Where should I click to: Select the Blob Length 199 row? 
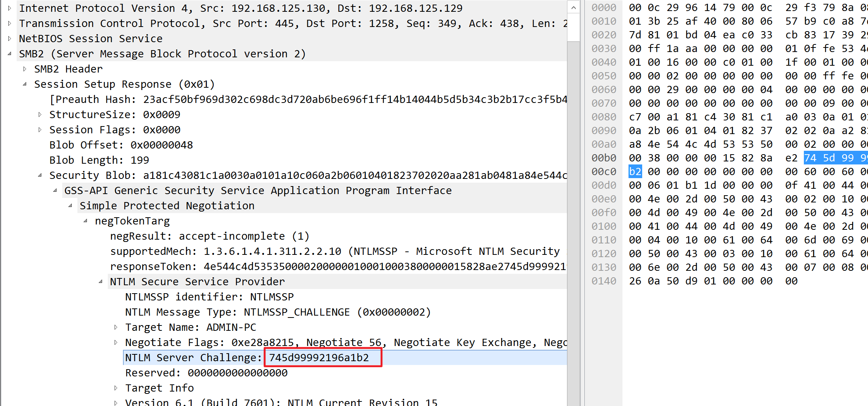(x=99, y=160)
